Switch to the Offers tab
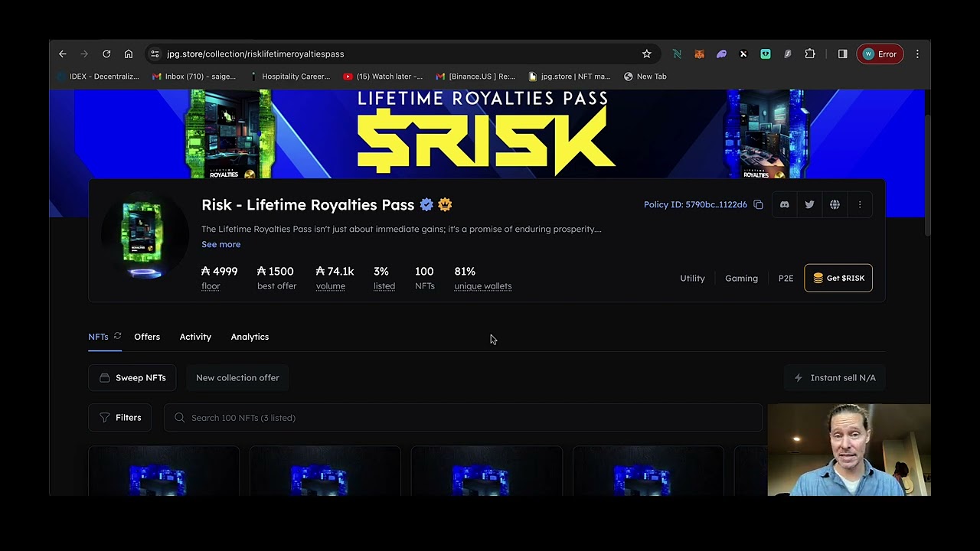Screen dimensions: 980x551 tap(147, 337)
